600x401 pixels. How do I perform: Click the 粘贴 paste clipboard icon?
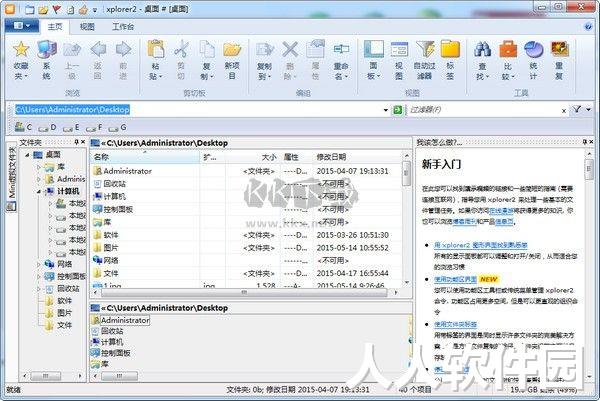click(x=156, y=50)
